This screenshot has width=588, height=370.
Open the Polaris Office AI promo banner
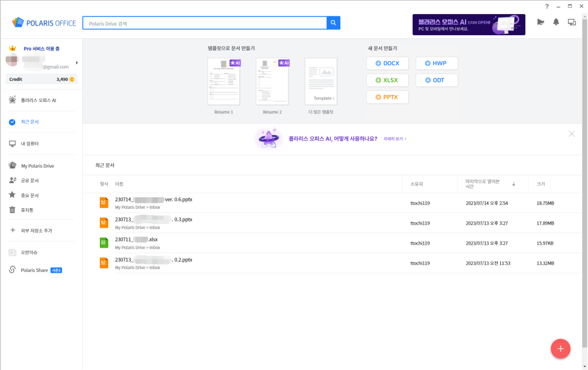469,25
